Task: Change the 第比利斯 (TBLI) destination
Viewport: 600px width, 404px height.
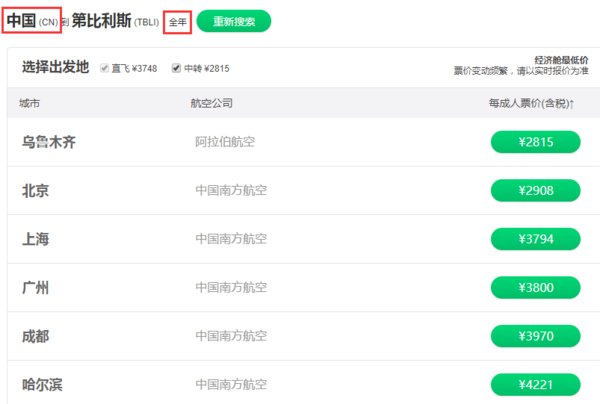Action: tap(115, 21)
